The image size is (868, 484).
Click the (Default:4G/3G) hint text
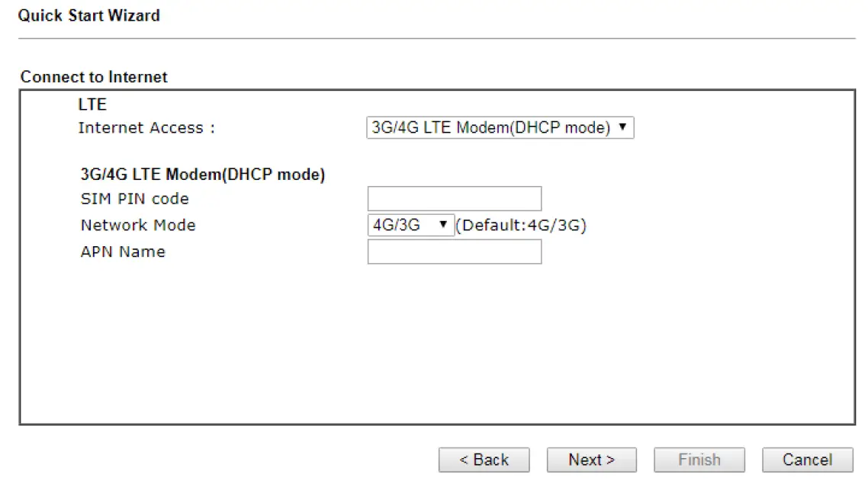522,226
